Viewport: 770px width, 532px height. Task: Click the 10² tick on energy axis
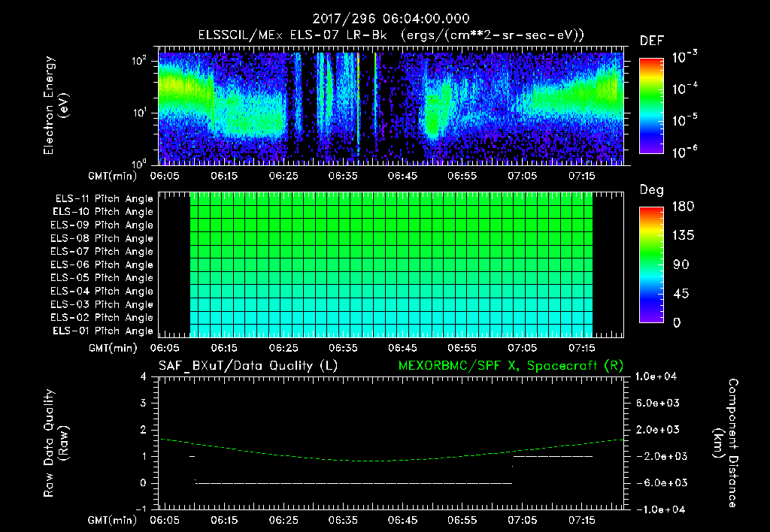[139, 60]
